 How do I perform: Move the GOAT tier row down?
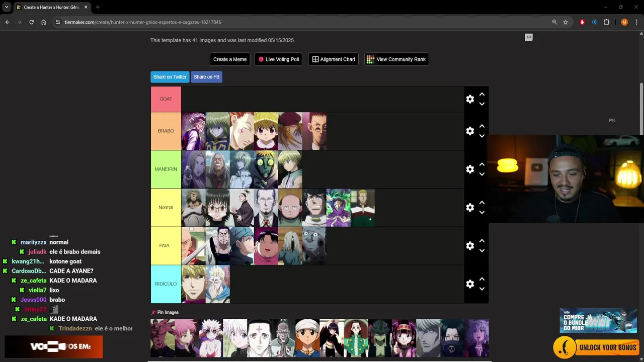tap(482, 104)
